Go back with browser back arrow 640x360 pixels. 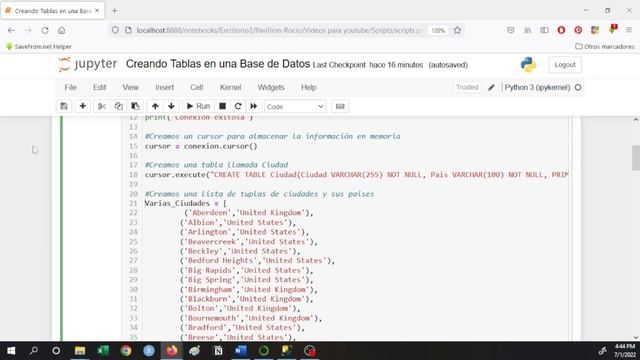(11, 30)
